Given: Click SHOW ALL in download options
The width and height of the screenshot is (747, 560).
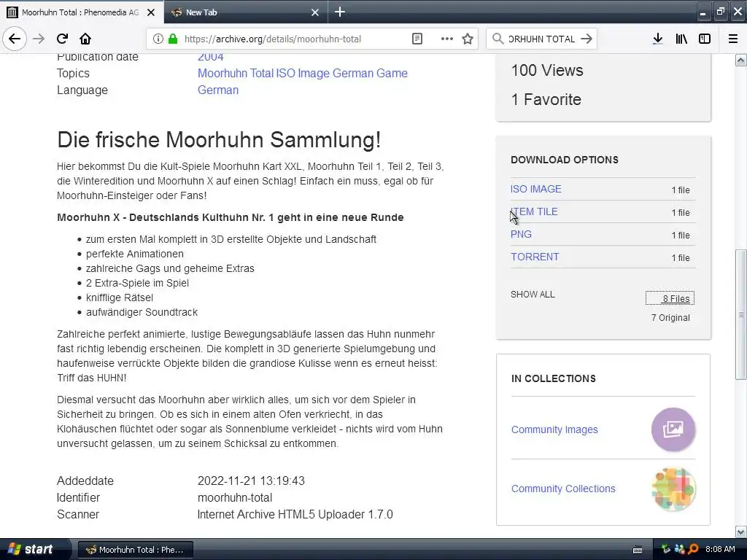Looking at the screenshot, I should tap(533, 295).
